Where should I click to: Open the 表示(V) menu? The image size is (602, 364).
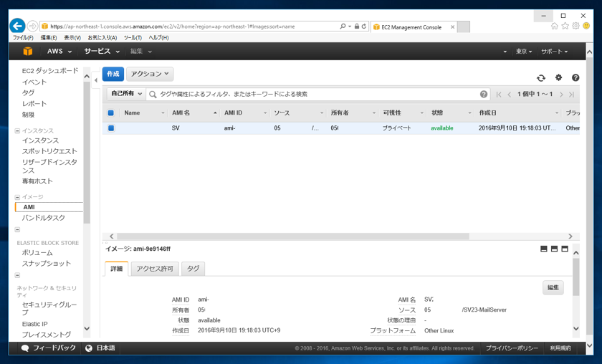[72, 38]
